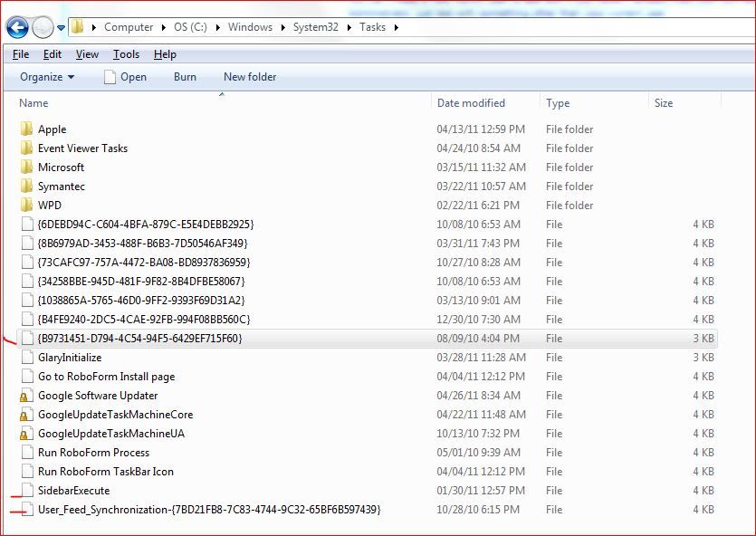Click the Burn toolbar button

[x=184, y=77]
